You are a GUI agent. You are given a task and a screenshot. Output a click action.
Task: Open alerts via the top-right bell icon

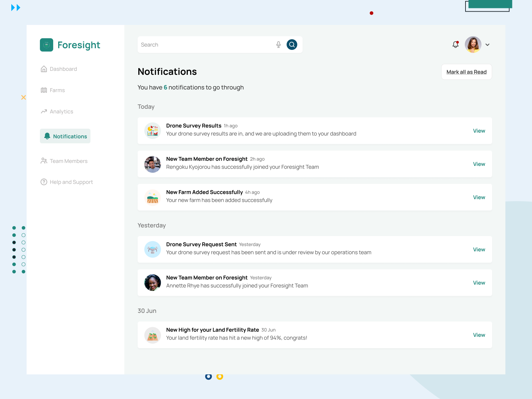(x=455, y=44)
